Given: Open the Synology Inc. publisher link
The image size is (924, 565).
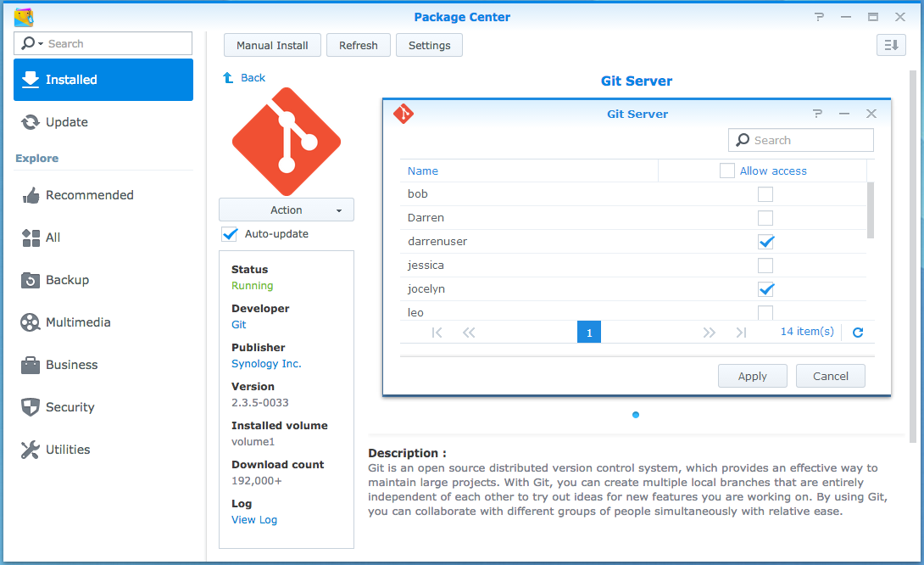Looking at the screenshot, I should [266, 364].
